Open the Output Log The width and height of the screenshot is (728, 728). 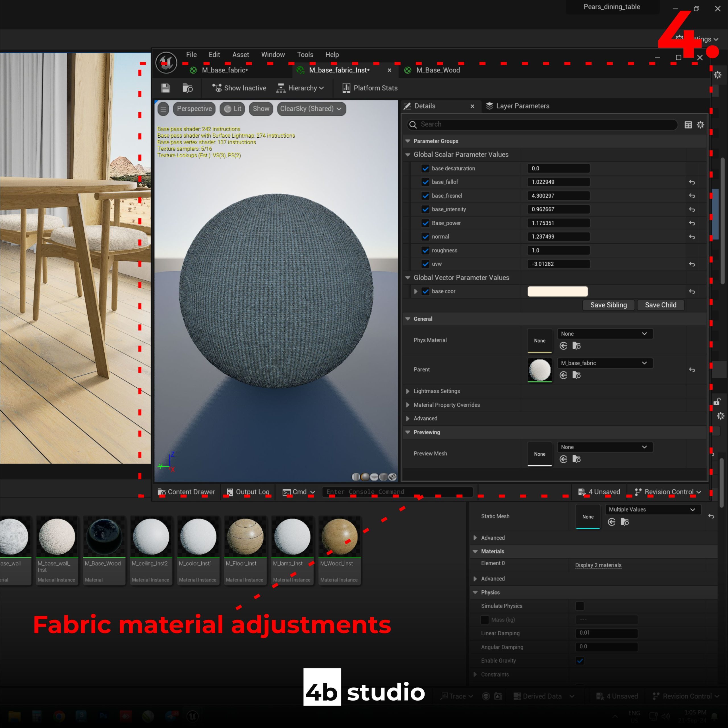tap(248, 492)
